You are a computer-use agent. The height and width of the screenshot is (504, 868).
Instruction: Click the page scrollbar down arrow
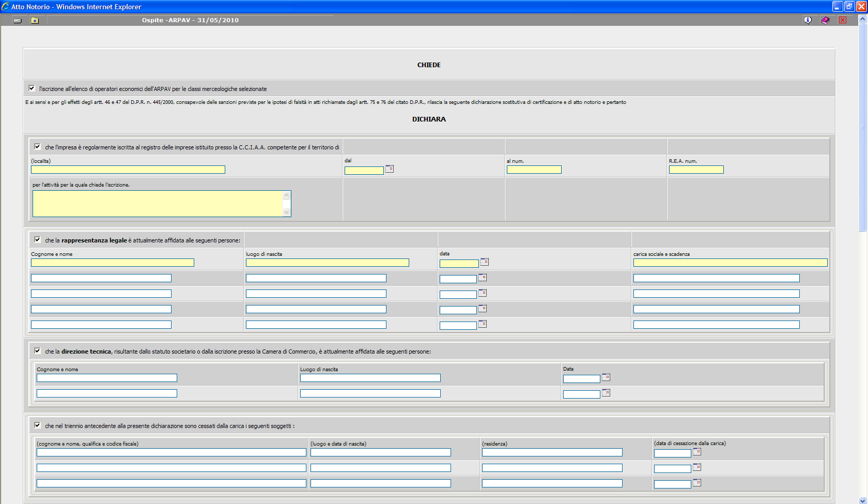pyautogui.click(x=862, y=500)
